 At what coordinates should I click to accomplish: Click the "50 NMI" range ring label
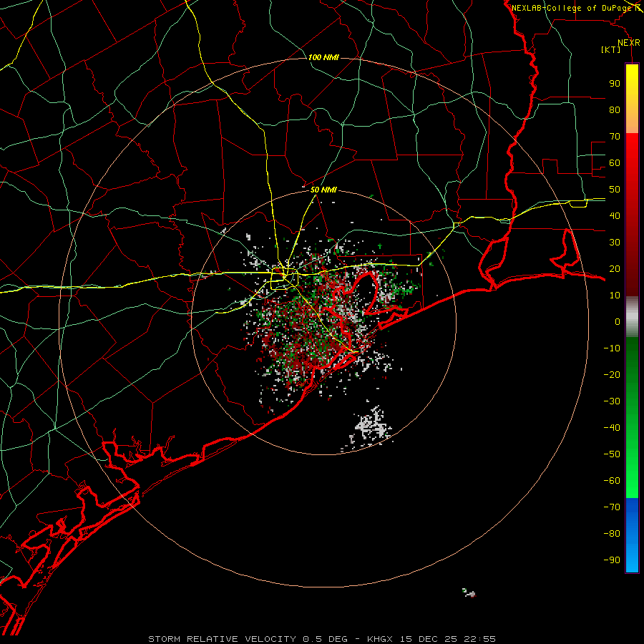point(323,190)
